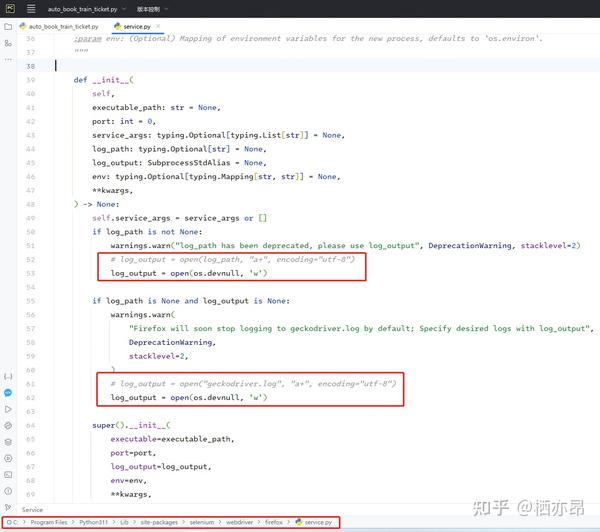Click log_output=log_output argument
The image size is (600, 532).
(x=161, y=467)
